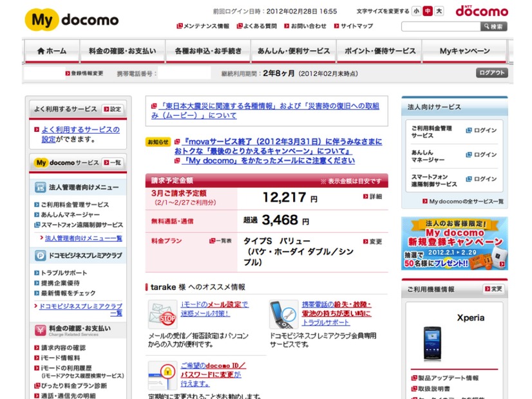Click 一覧表 beside 料金プラン
The image size is (532, 399).
click(220, 241)
